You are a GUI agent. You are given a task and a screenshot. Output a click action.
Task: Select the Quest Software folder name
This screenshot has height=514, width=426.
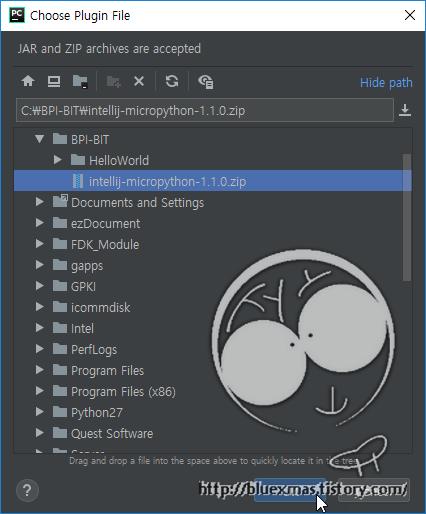[x=112, y=434]
